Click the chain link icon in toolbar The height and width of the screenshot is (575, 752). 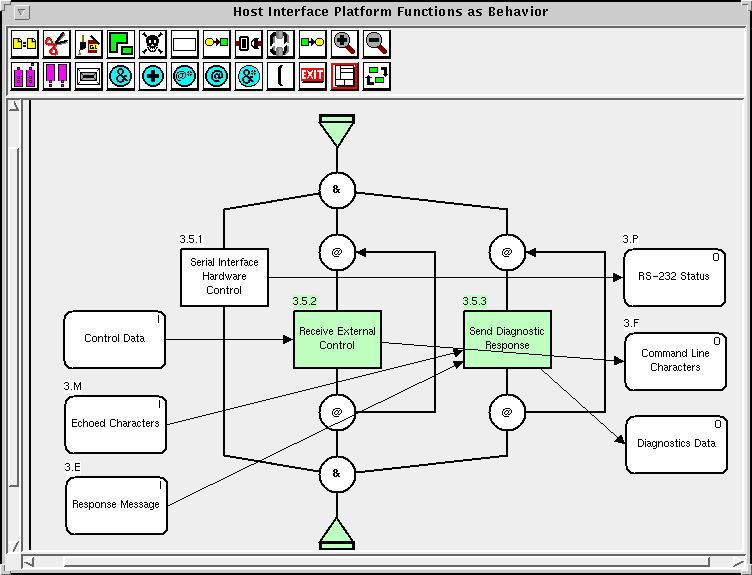[x=281, y=44]
